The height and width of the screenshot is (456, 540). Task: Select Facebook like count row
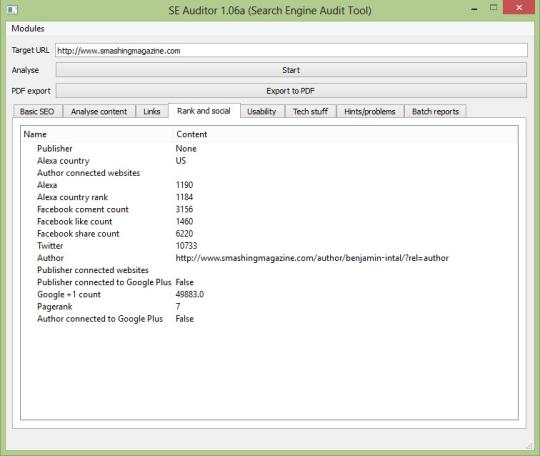pos(269,221)
